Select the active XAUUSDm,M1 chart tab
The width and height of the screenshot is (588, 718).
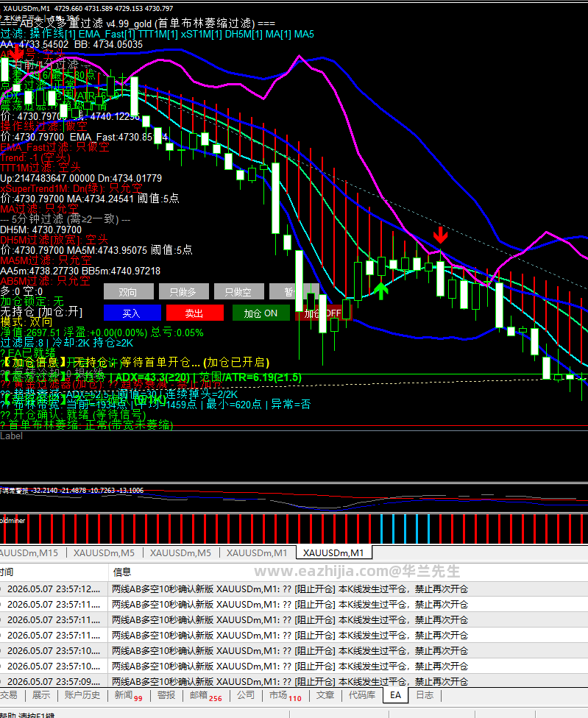[x=333, y=553]
